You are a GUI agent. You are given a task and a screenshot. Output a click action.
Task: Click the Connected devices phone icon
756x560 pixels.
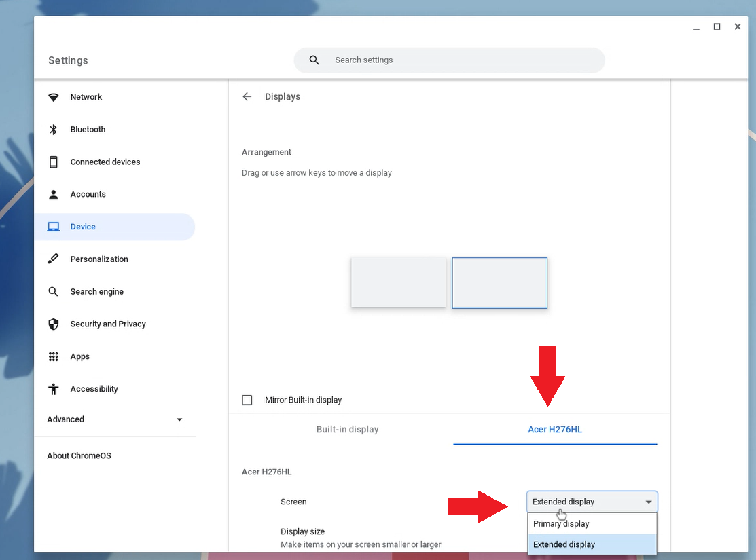tap(54, 162)
